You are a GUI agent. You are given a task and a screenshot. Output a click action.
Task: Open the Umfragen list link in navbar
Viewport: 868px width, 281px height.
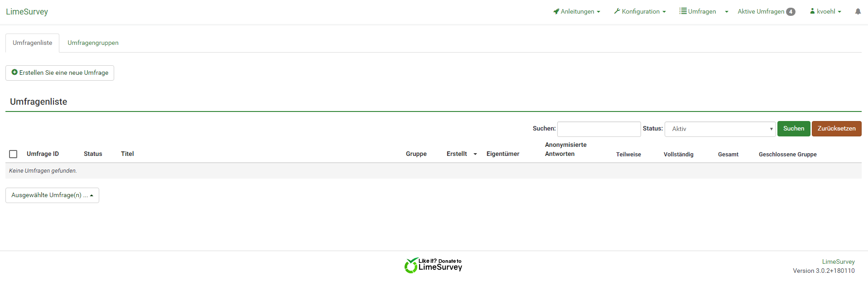pos(698,12)
